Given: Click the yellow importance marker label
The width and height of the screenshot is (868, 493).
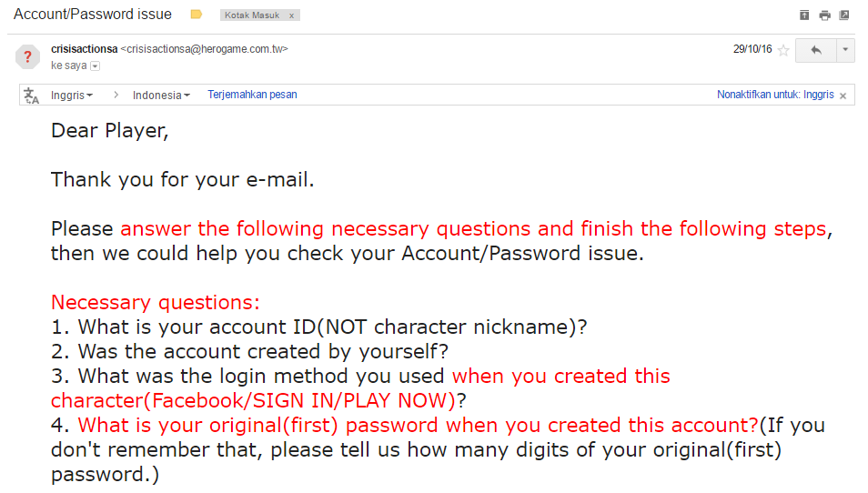Looking at the screenshot, I should coord(196,15).
